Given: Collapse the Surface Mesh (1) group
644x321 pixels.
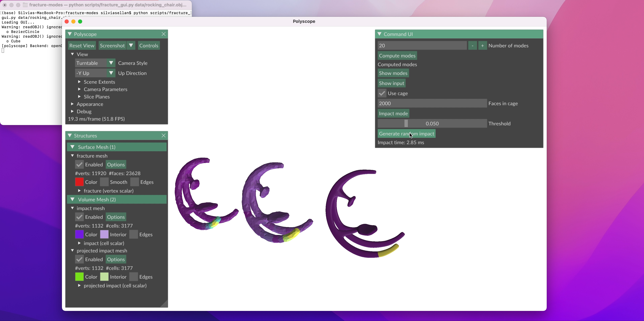Looking at the screenshot, I should (73, 147).
